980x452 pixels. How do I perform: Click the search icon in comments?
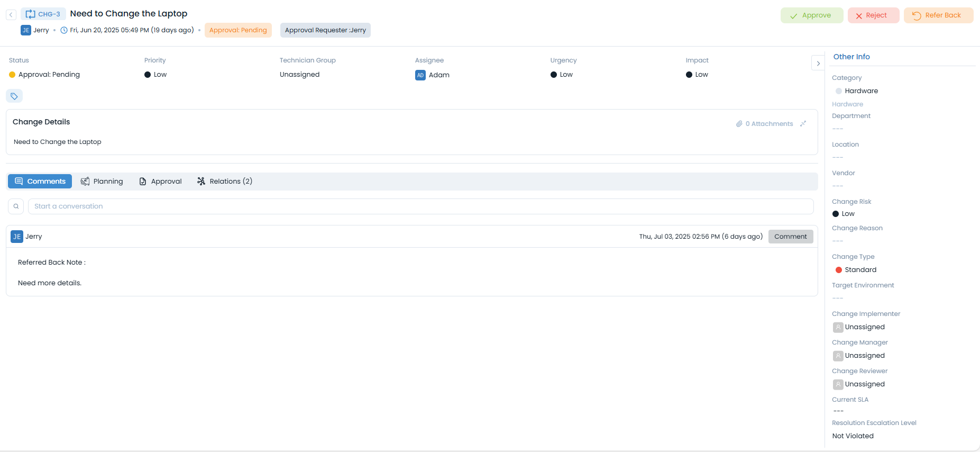(16, 206)
